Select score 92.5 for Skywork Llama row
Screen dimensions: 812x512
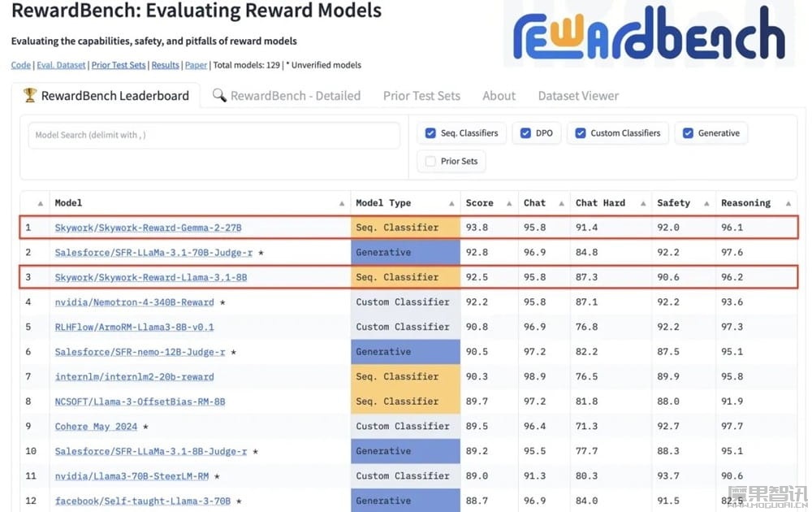tap(477, 277)
